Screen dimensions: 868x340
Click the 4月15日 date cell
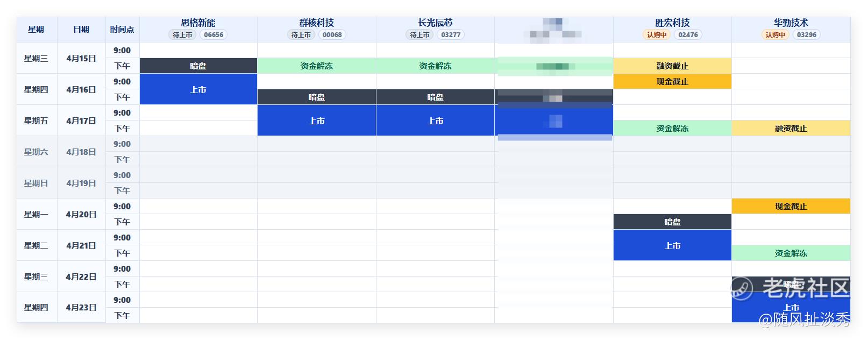[x=81, y=58]
